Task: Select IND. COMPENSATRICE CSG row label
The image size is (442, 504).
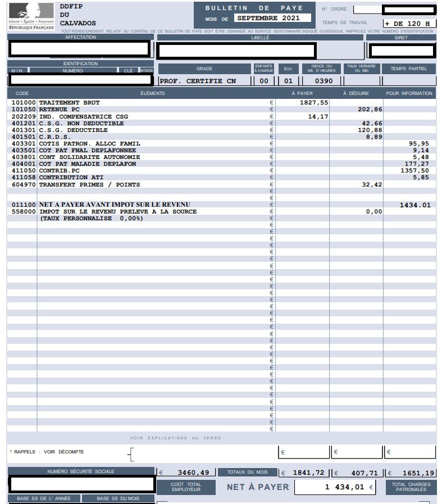Action: pyautogui.click(x=84, y=116)
